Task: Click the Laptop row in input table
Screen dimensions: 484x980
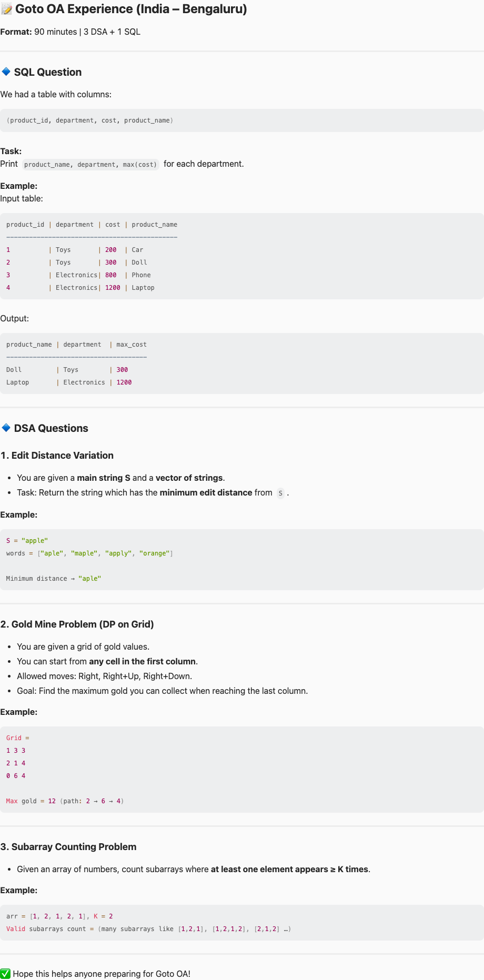Action: pos(80,288)
